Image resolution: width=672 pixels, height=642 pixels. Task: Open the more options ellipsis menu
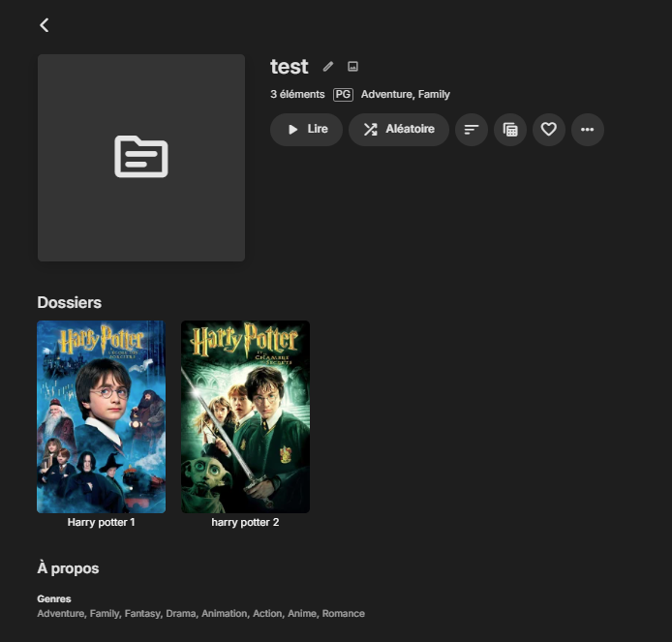pyautogui.click(x=588, y=130)
